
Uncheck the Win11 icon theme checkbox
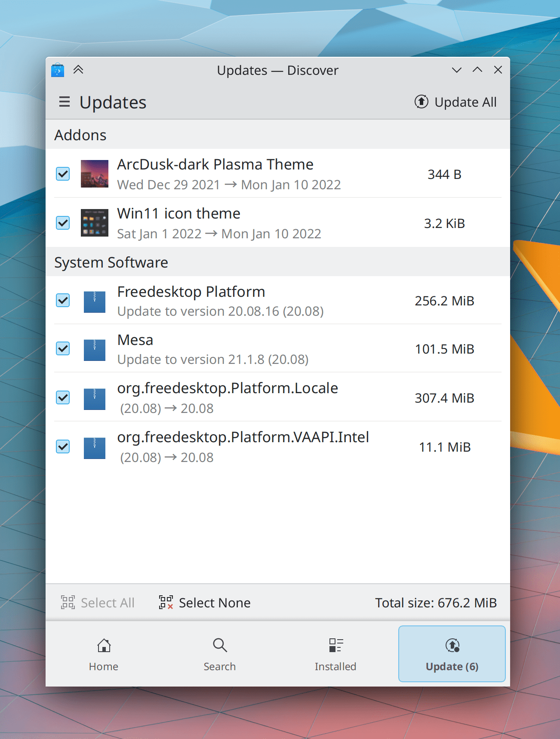(x=63, y=223)
